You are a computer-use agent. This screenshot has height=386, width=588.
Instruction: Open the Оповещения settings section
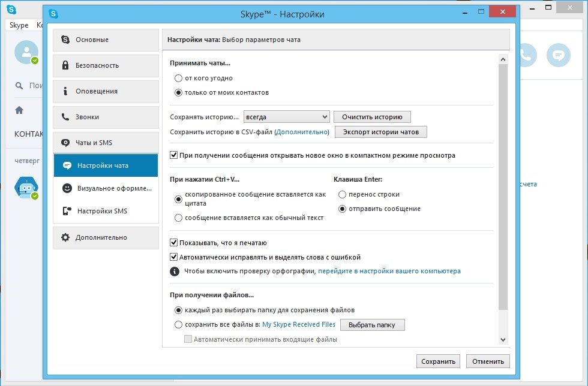click(106, 92)
